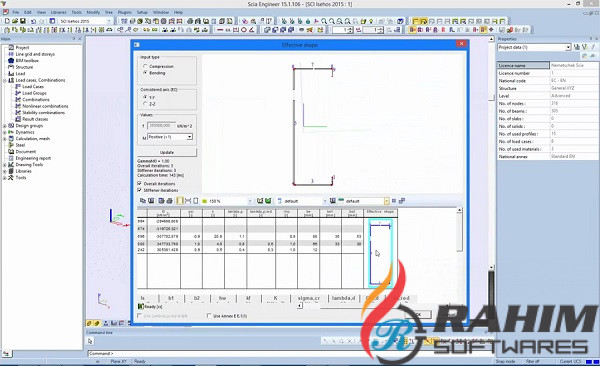Click the Command > input field
The image size is (600, 366).
[x=289, y=353]
